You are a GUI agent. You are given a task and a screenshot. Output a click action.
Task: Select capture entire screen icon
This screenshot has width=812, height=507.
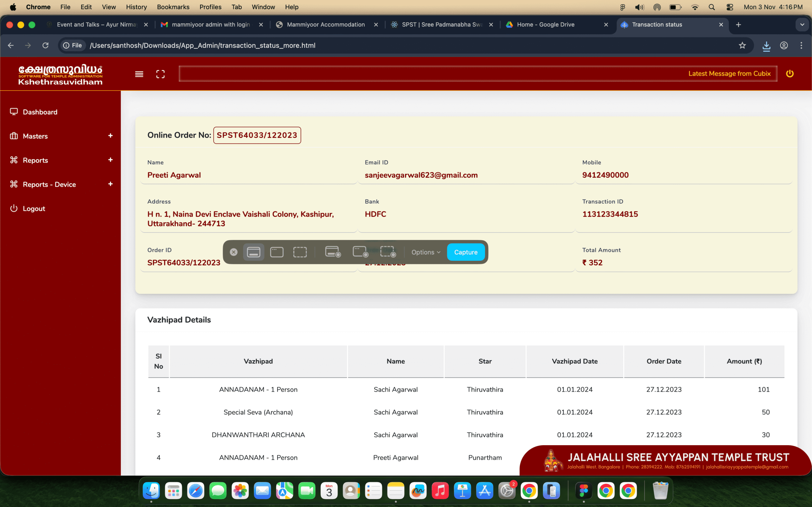coord(253,252)
